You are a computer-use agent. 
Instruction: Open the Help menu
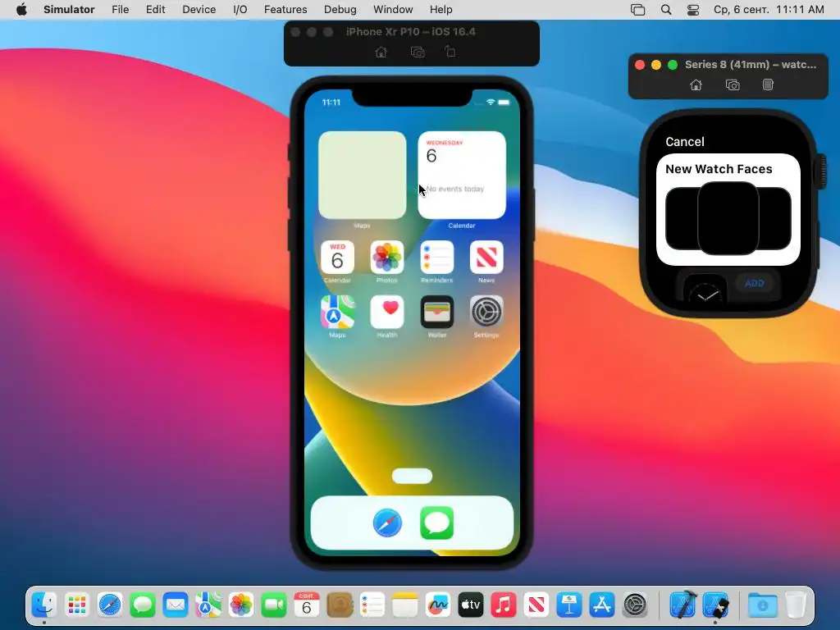[x=441, y=10]
